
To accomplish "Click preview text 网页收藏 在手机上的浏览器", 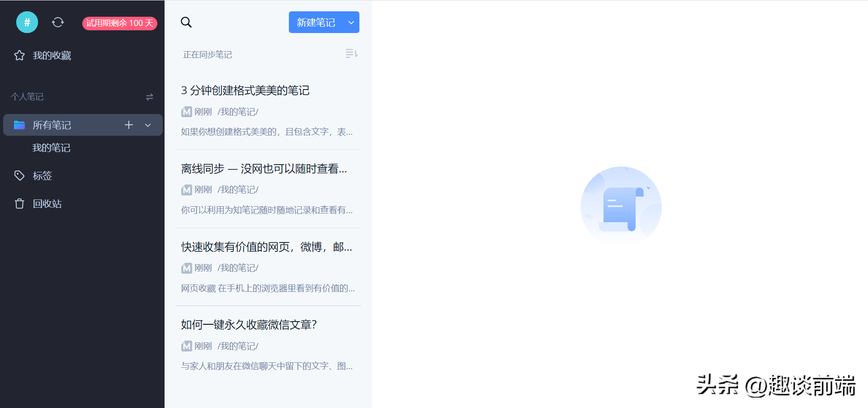I will (268, 288).
